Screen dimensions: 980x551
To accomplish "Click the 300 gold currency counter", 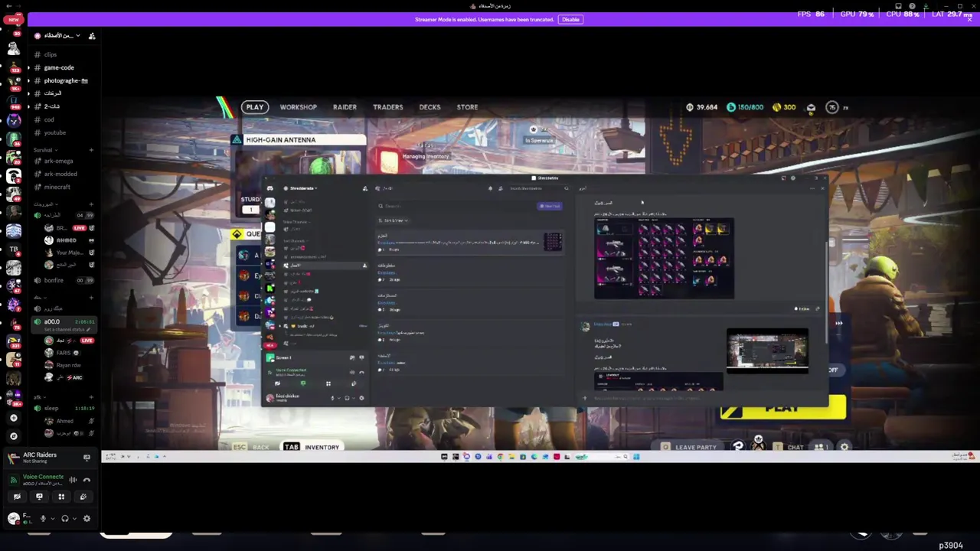I will (x=784, y=107).
